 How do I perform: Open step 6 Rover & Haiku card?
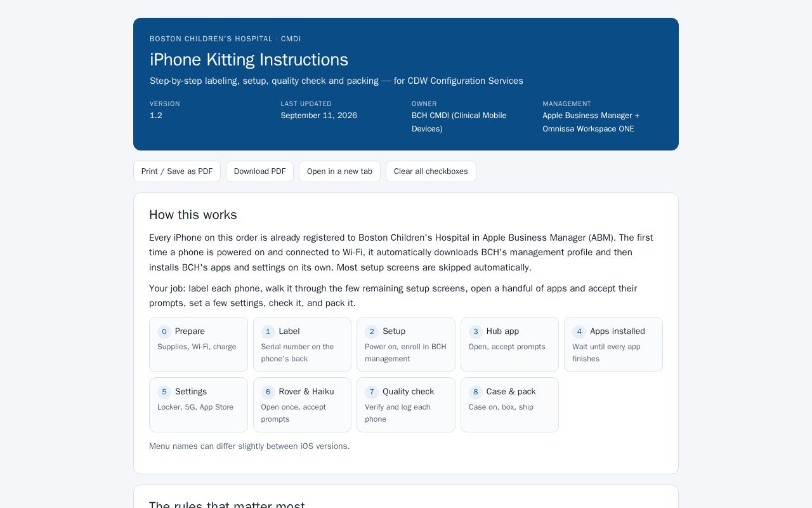(302, 404)
